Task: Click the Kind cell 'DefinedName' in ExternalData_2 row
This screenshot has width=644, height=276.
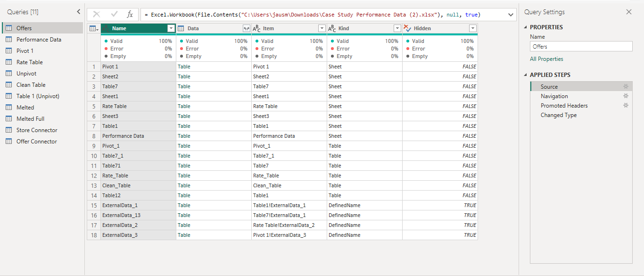Action: point(364,225)
